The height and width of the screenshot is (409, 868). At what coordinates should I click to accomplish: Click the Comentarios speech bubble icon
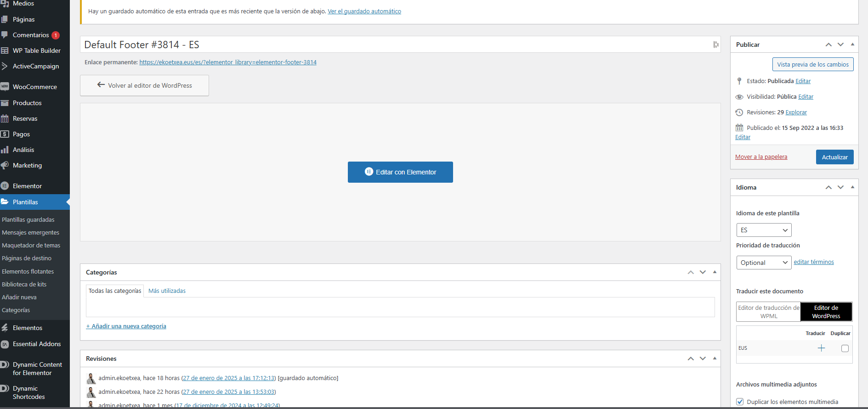(5, 35)
